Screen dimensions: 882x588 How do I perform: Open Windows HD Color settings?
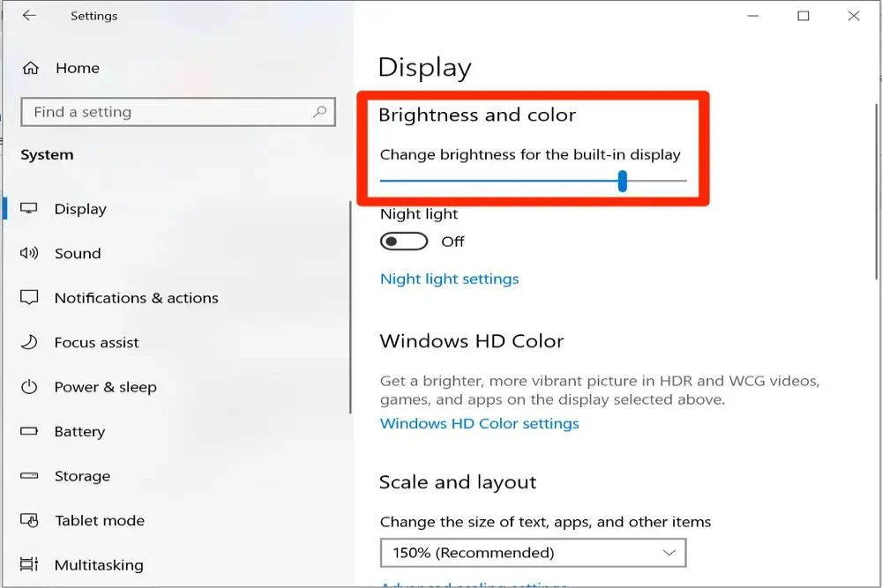coord(479,423)
